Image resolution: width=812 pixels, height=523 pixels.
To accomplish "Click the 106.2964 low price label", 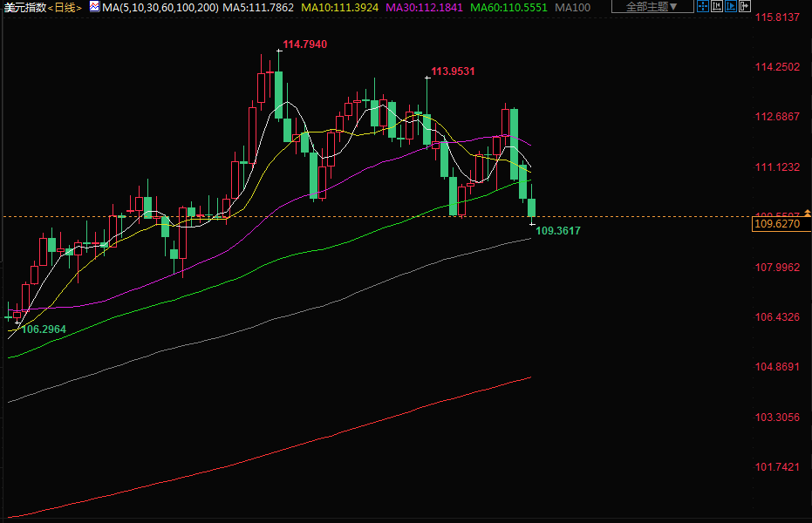I will pyautogui.click(x=44, y=329).
